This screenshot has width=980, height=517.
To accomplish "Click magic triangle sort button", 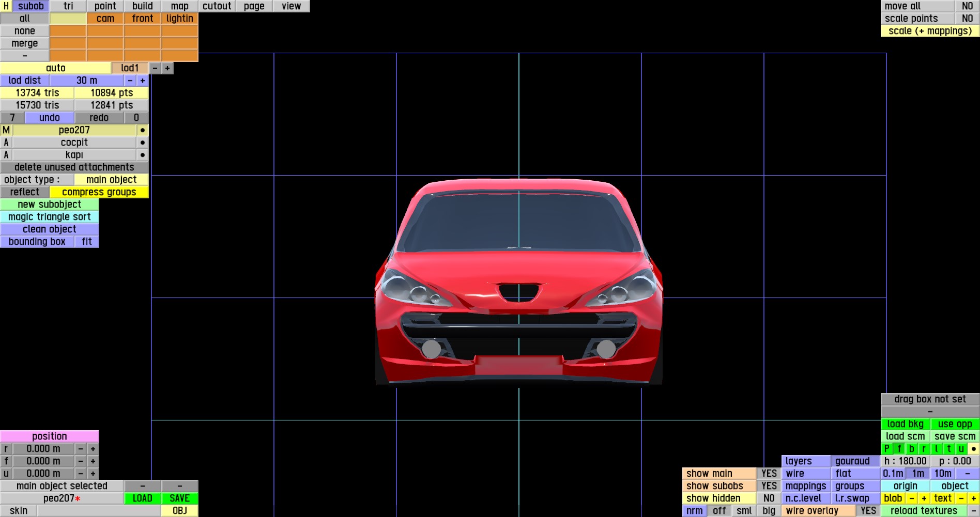I will point(50,217).
